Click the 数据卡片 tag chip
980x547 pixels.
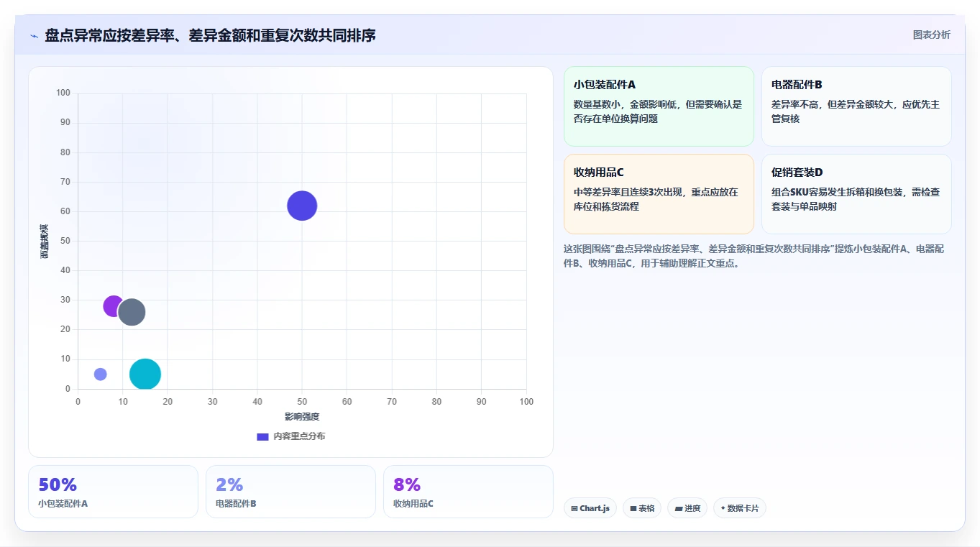740,508
